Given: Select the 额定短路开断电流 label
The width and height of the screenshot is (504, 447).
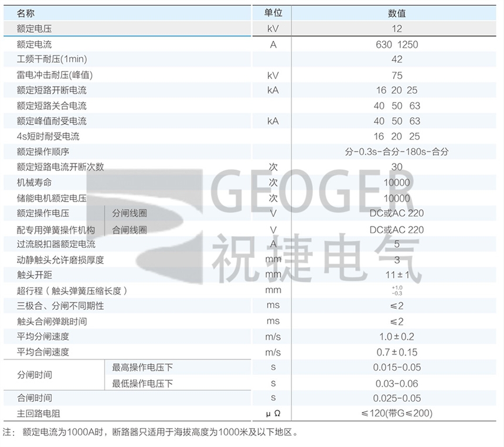Looking at the screenshot, I should pyautogui.click(x=52, y=90).
